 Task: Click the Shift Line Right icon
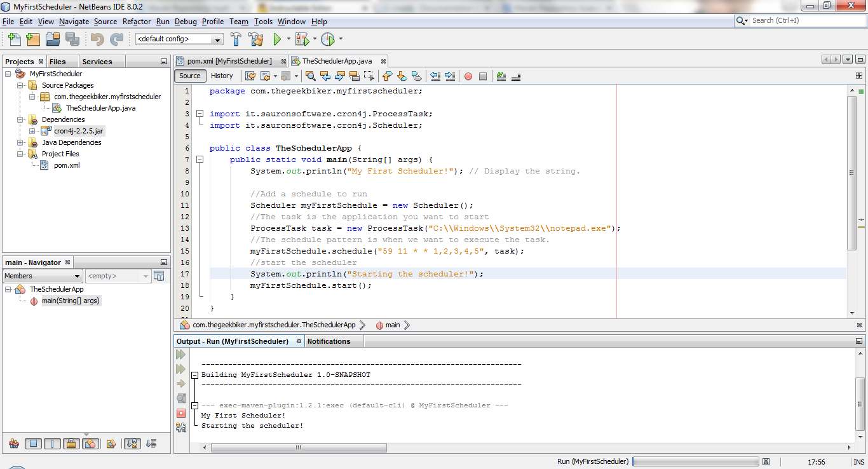450,76
